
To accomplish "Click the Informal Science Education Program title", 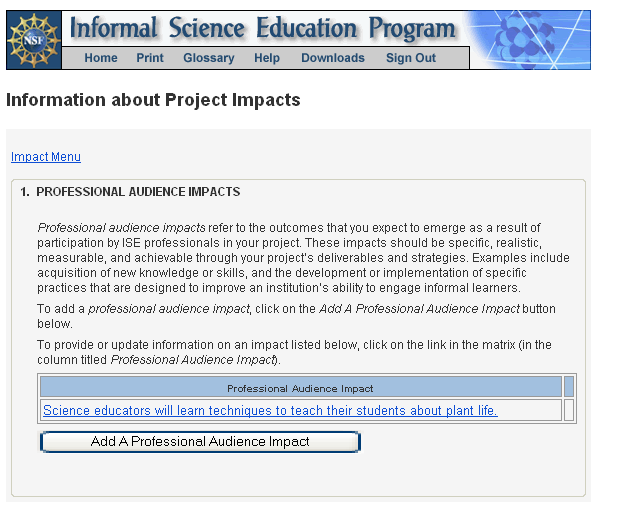I will [x=262, y=28].
